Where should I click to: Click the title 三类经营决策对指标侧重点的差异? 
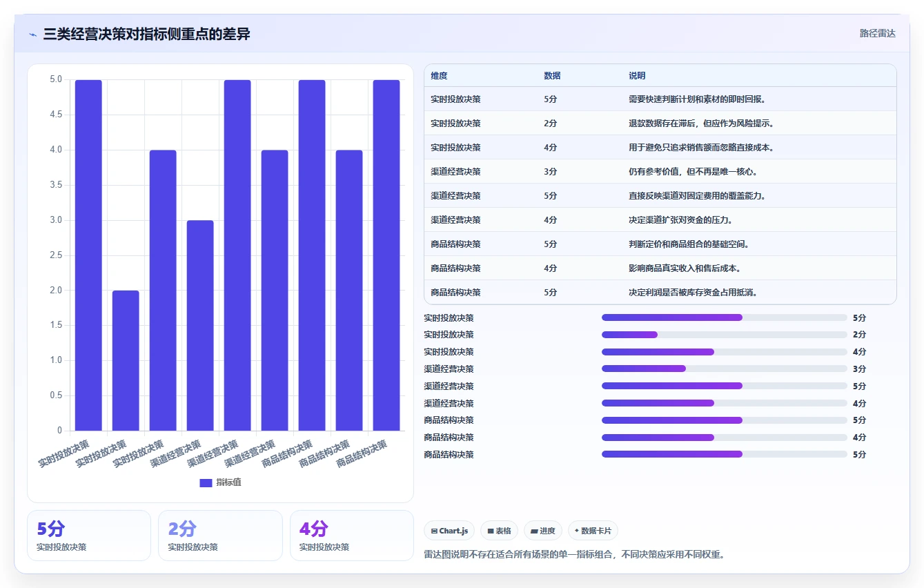(x=146, y=34)
